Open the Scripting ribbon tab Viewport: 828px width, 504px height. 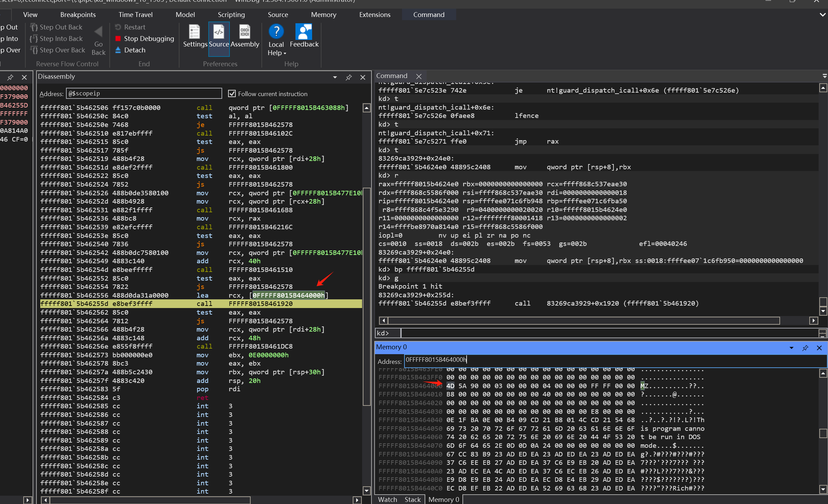[x=231, y=15]
